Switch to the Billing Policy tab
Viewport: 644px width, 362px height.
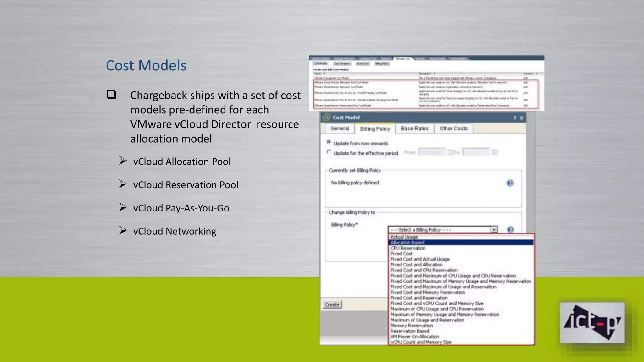click(375, 129)
